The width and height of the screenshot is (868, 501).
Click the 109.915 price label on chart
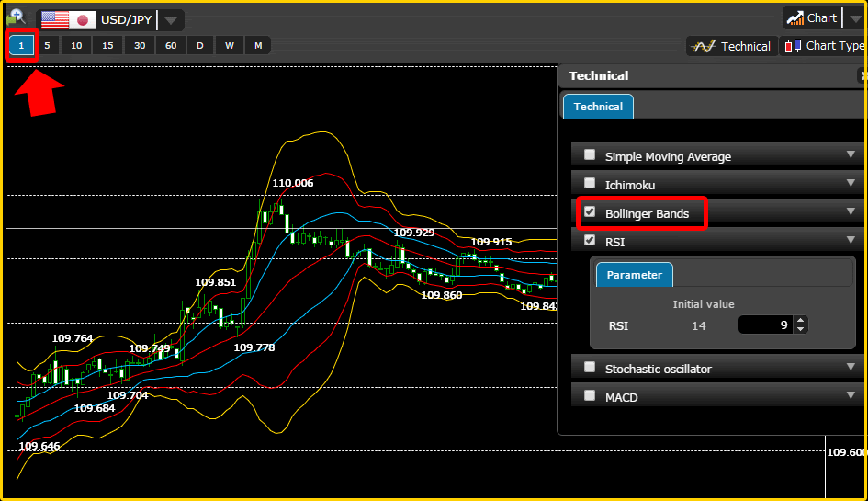(x=491, y=242)
